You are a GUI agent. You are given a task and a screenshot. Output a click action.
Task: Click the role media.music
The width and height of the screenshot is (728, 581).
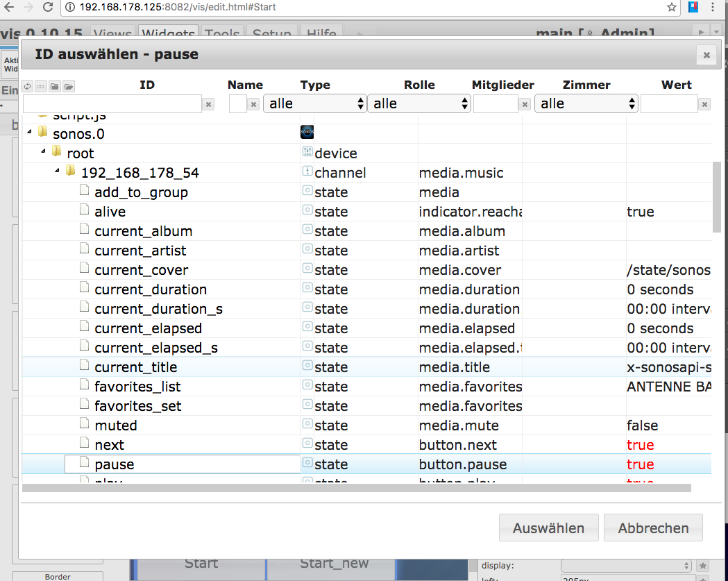click(x=461, y=173)
